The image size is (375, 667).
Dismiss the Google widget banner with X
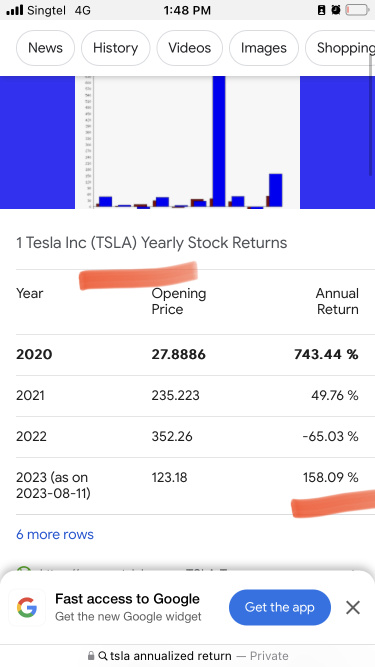click(353, 607)
